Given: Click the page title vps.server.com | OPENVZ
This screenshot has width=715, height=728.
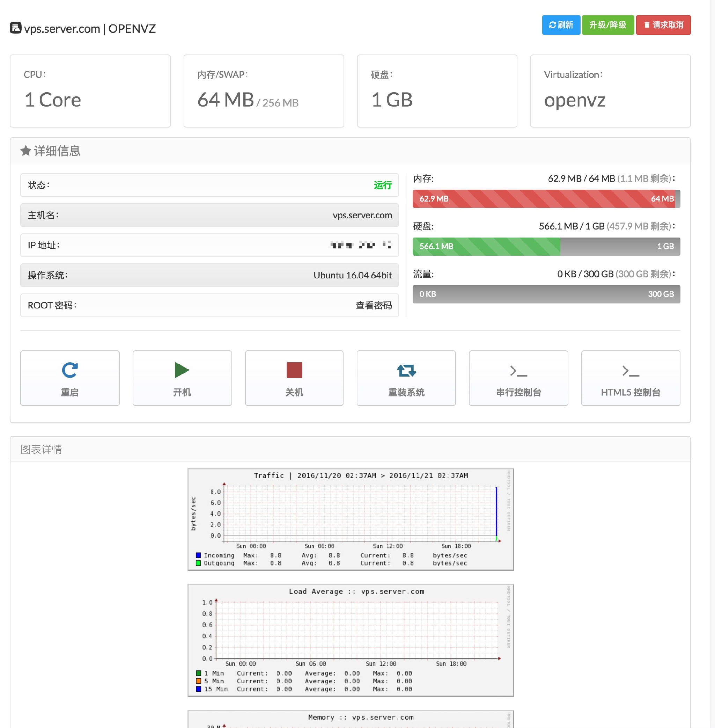Looking at the screenshot, I should point(90,29).
